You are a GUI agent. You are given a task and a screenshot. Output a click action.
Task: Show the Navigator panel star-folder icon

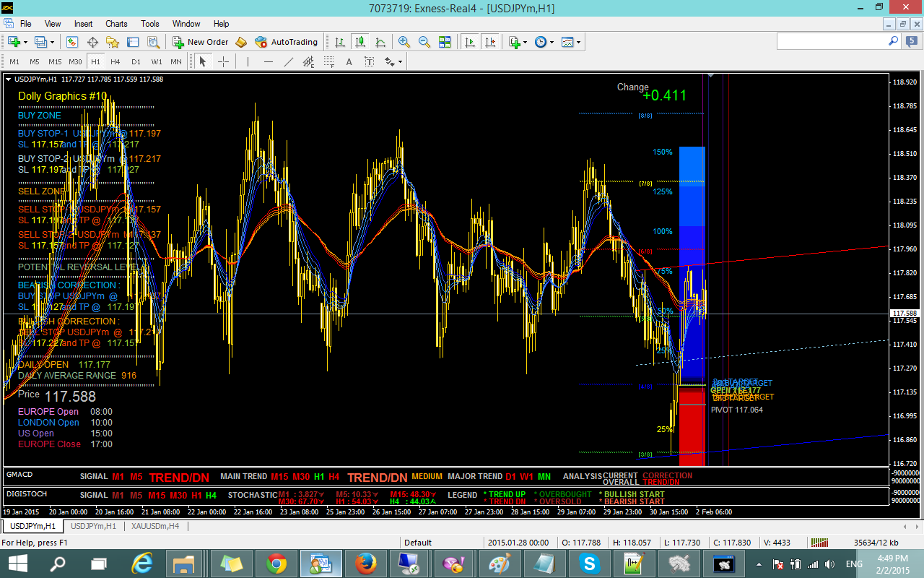coord(113,42)
